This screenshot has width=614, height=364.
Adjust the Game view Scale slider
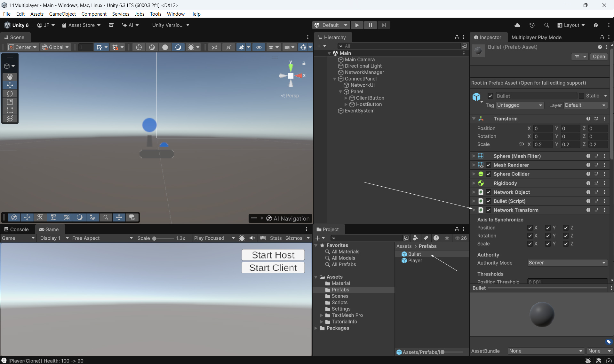[x=154, y=238]
